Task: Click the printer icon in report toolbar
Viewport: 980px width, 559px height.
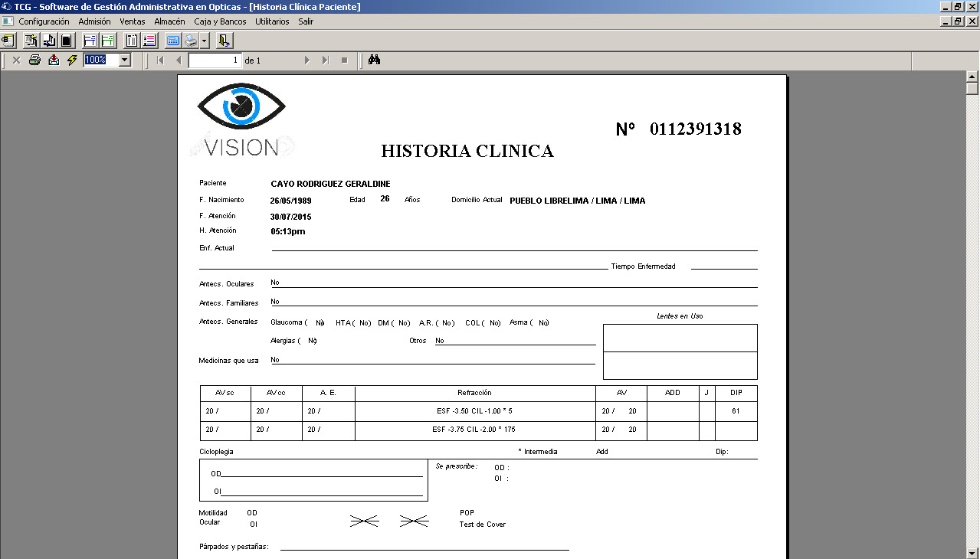Action: (34, 60)
